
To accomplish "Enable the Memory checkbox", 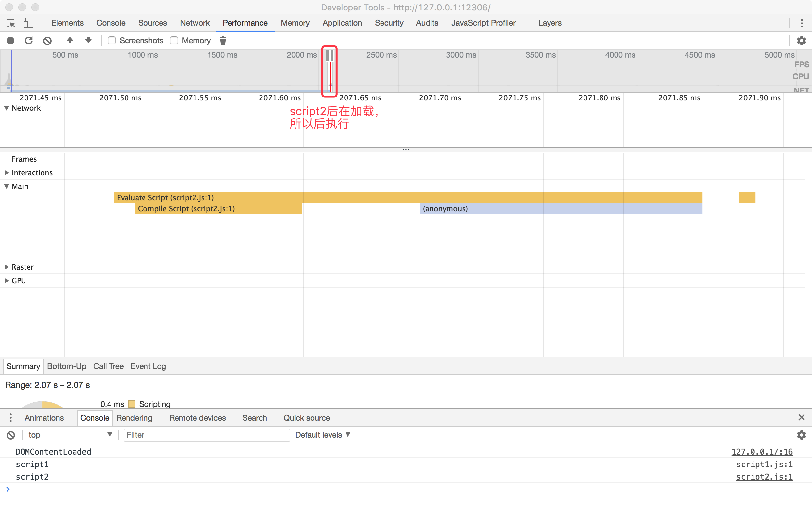I will click(x=174, y=40).
